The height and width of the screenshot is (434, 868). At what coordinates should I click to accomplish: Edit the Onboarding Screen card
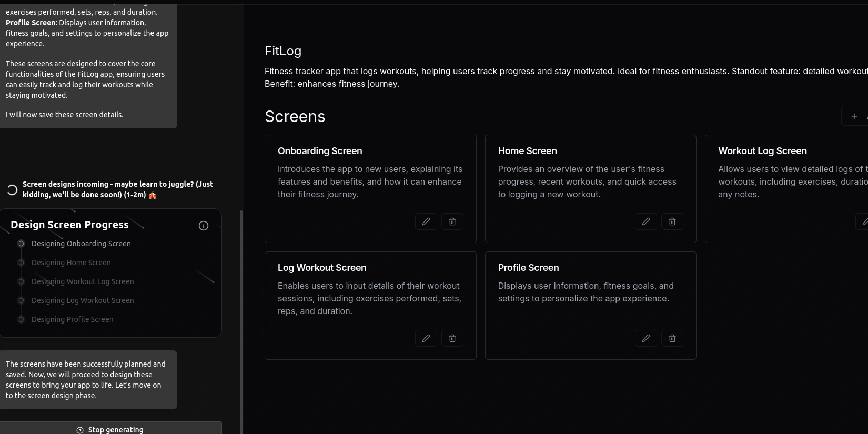click(x=426, y=221)
